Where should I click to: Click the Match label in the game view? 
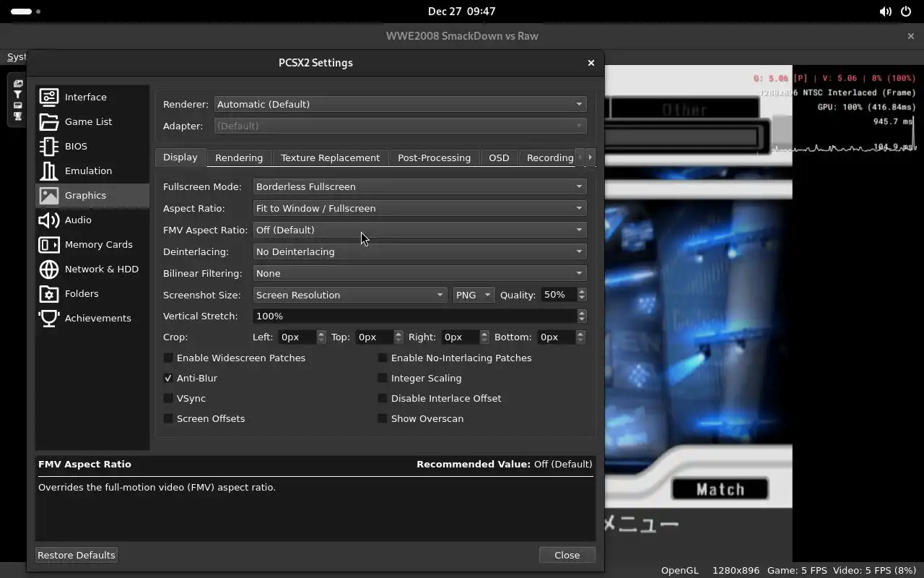point(720,489)
